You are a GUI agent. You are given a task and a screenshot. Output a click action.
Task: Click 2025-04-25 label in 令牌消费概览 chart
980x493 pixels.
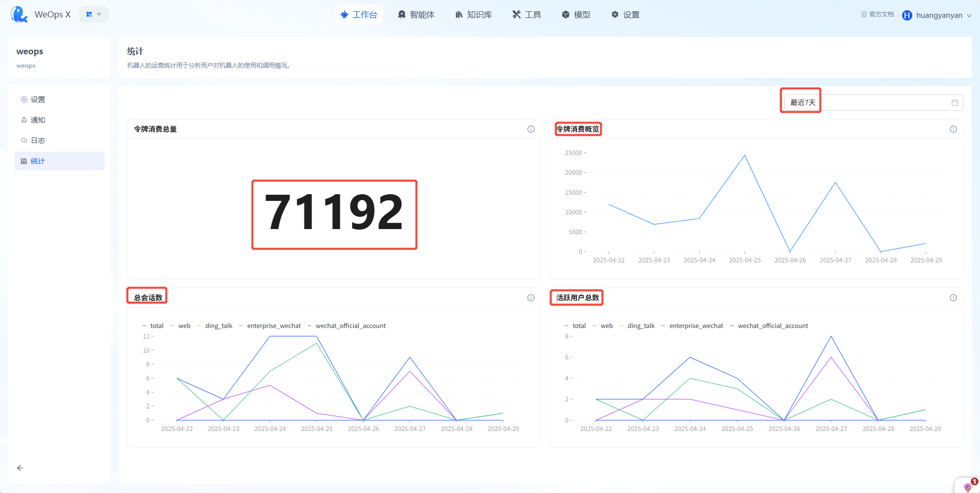[x=745, y=260]
